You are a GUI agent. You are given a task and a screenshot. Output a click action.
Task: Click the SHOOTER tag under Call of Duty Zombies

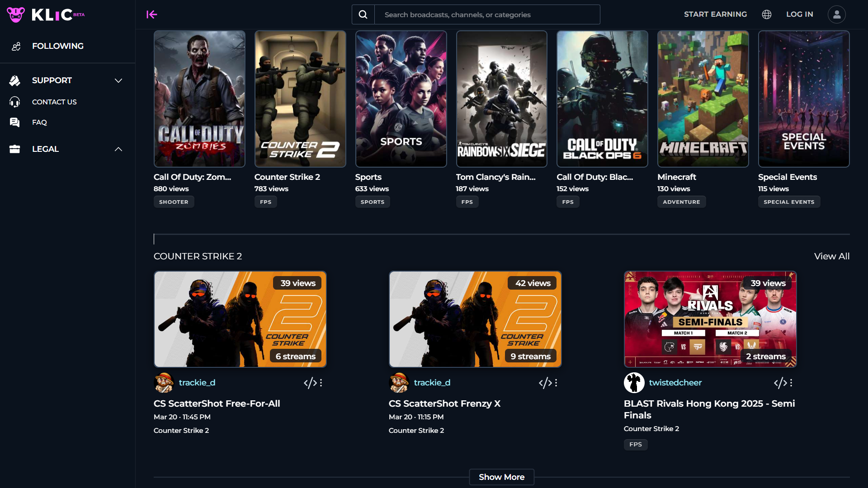pyautogui.click(x=174, y=202)
